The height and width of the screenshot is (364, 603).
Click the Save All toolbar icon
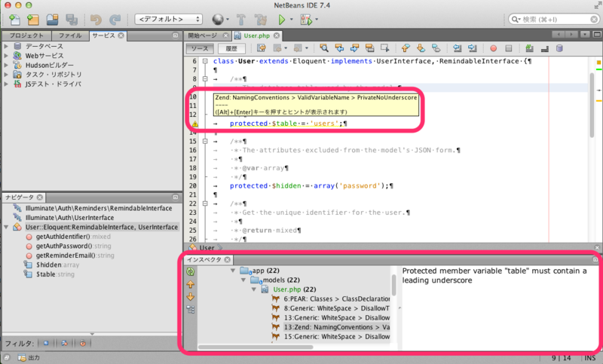tap(72, 20)
